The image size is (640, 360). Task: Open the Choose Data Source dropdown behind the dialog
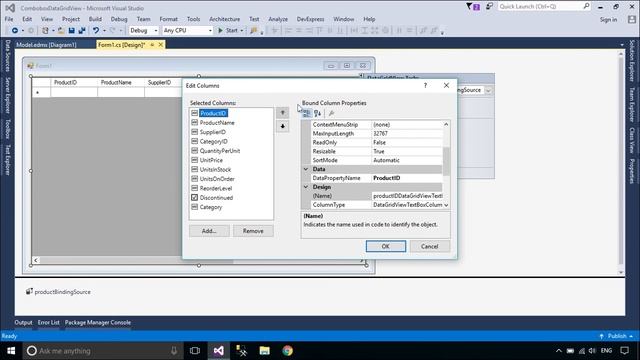click(488, 90)
